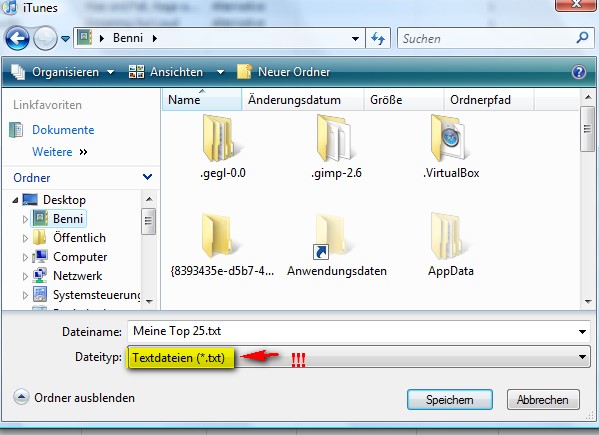Create a Neuer Ordner

[x=283, y=72]
